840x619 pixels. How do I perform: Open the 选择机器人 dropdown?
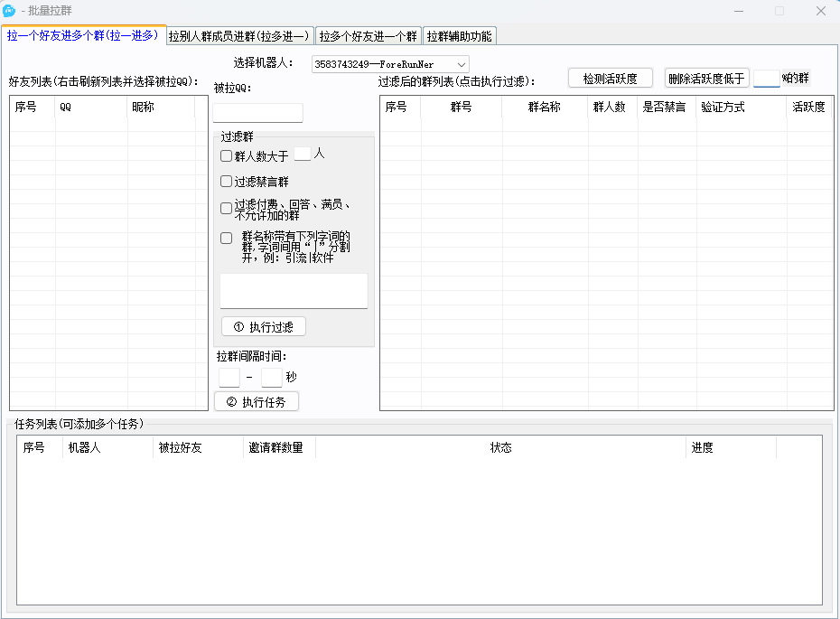390,64
